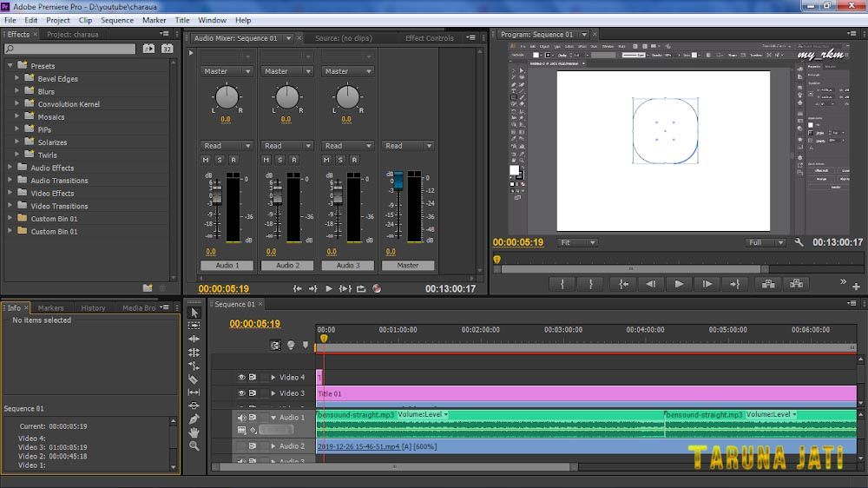Select the Slip tool
This screenshot has height=488, width=868.
[194, 392]
